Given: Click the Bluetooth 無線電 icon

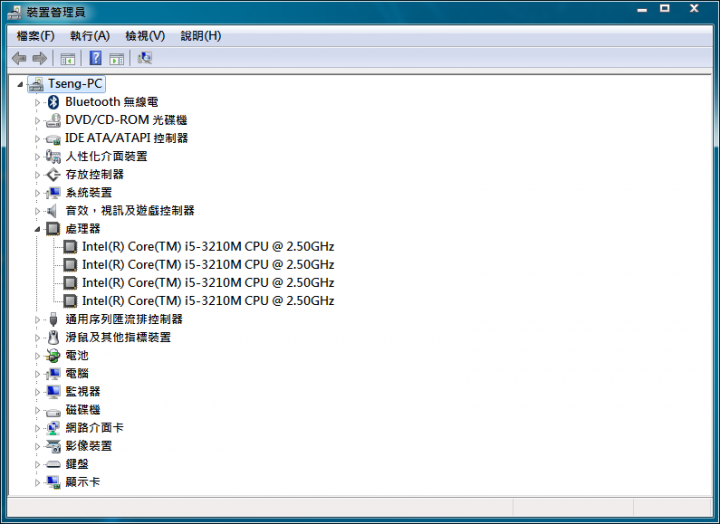Looking at the screenshot, I should (x=53, y=102).
